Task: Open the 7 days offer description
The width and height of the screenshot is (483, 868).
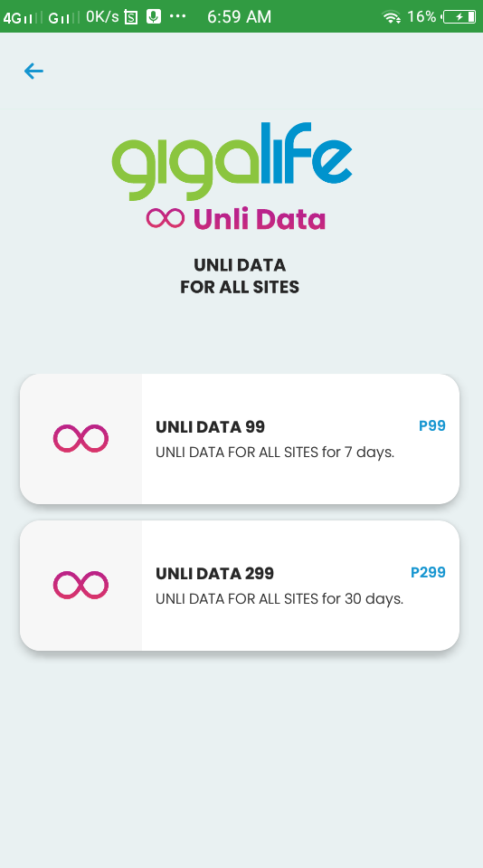Action: pos(275,453)
